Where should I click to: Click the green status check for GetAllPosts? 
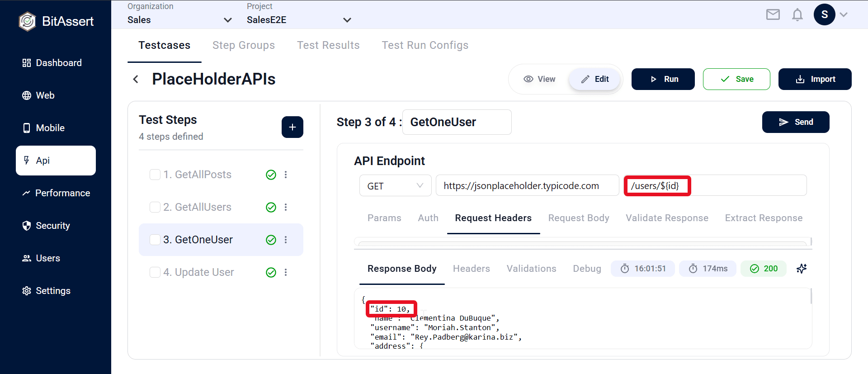[271, 175]
